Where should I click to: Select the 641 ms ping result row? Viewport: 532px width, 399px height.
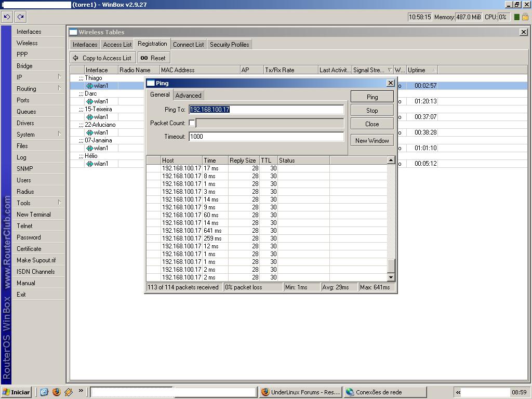coord(267,231)
